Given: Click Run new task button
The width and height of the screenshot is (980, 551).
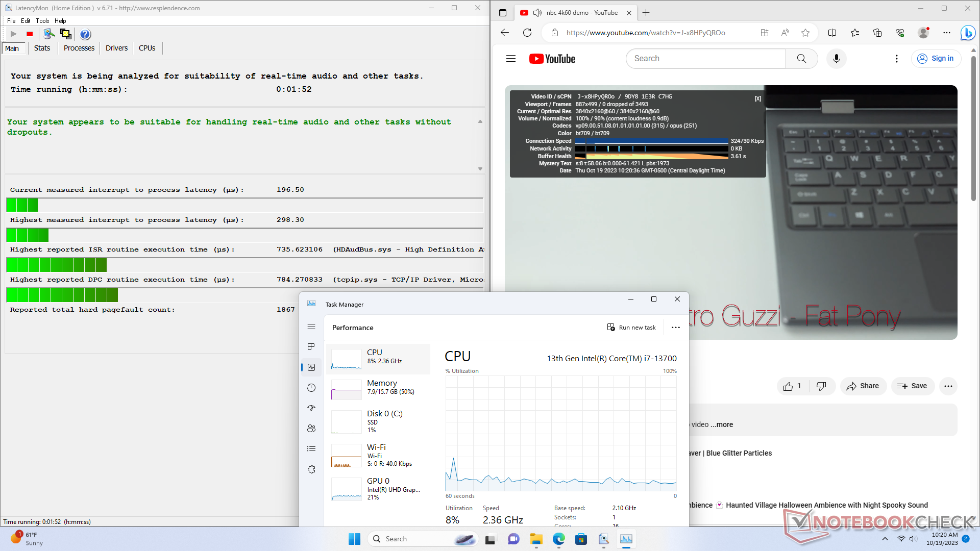Looking at the screenshot, I should click(x=631, y=328).
